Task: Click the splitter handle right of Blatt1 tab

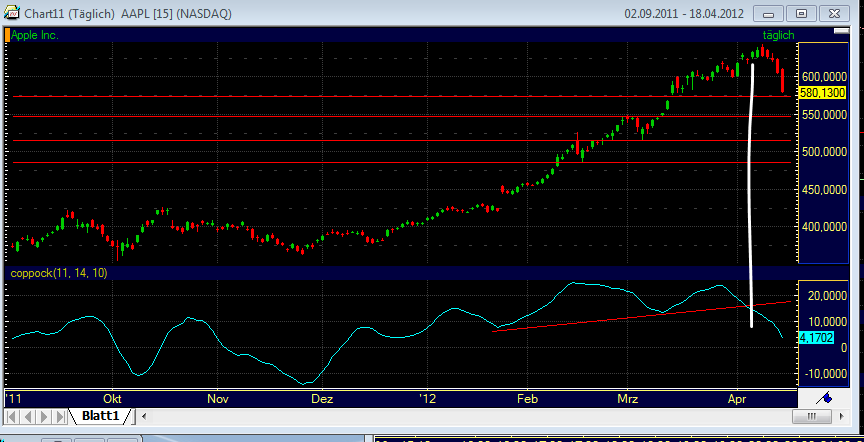Action: pos(136,416)
